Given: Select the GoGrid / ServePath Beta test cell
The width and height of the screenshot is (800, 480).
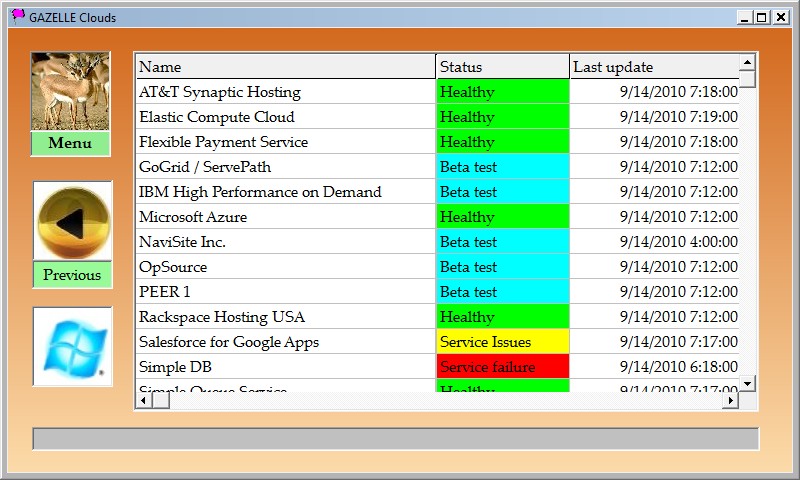Looking at the screenshot, I should [502, 167].
